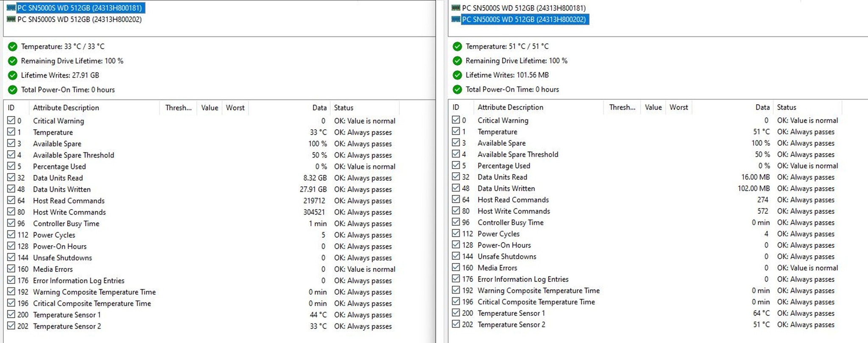Click drive icon of unhighlighted 24313H800202 entry
Viewport: 868px width, 343px height.
pyautogui.click(x=11, y=19)
